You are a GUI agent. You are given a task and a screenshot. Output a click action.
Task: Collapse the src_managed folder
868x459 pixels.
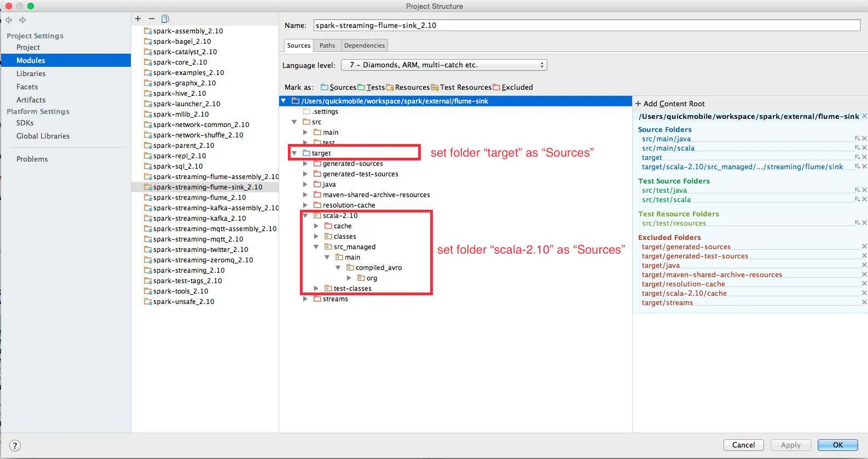(316, 247)
